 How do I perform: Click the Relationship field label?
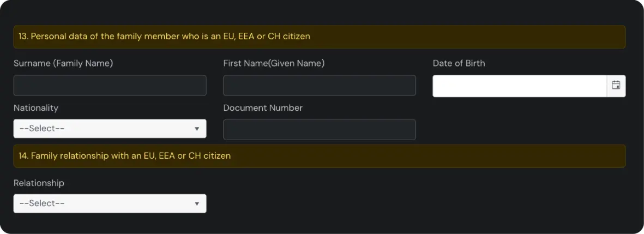pos(39,183)
